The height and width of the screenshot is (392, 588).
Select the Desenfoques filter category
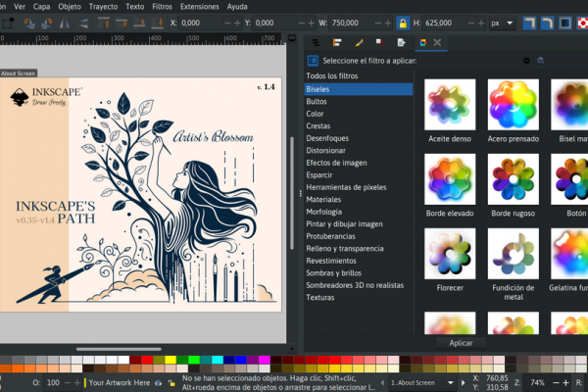(358, 138)
